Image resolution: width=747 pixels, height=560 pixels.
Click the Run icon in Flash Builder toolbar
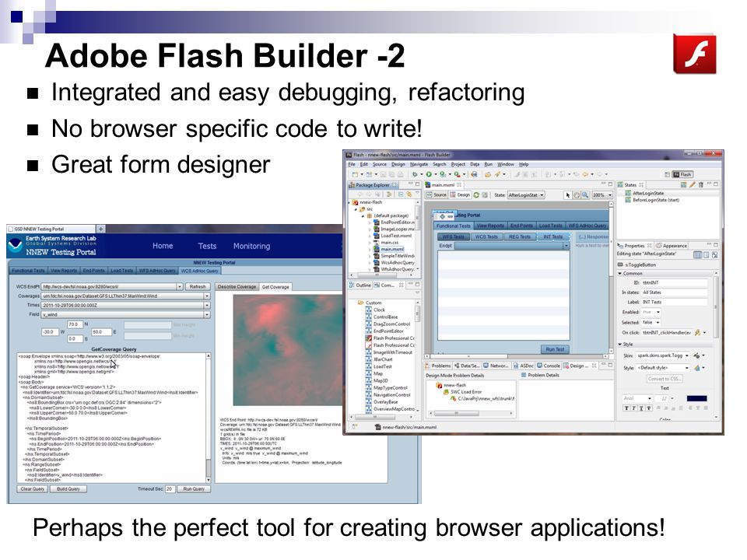pos(429,173)
